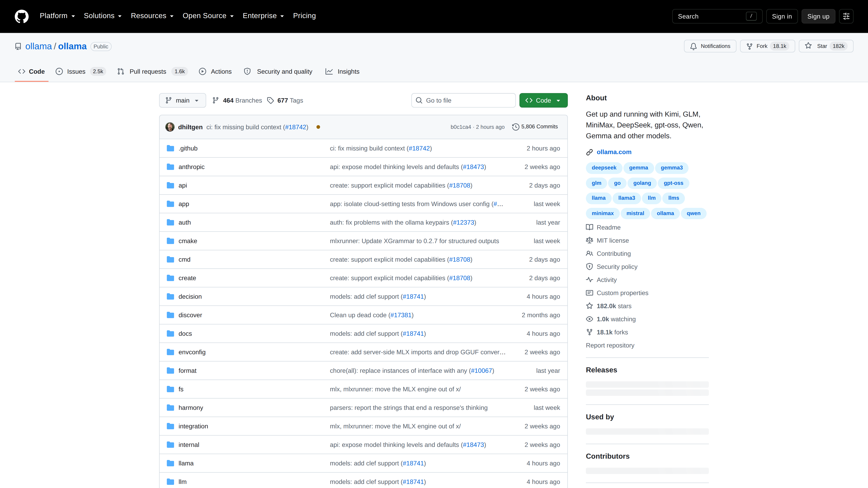
Task: Open the MIT license link
Action: coord(607,240)
